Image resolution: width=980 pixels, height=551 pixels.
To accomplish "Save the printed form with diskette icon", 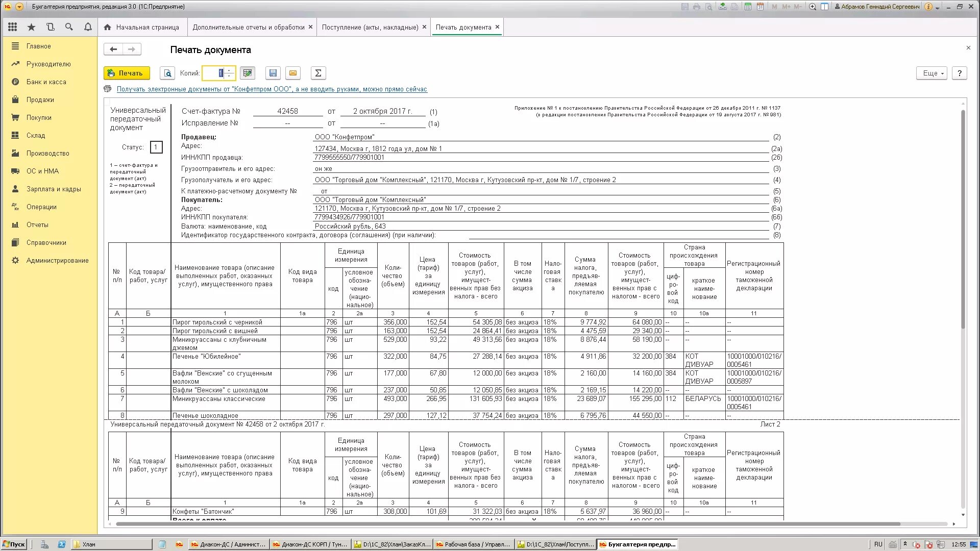I will coord(273,73).
